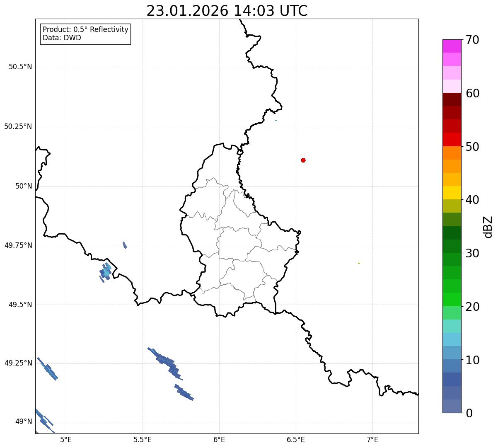The image size is (498, 448).
Task: Click the dark maroon colorbar segment just below 60
Action: click(452, 99)
